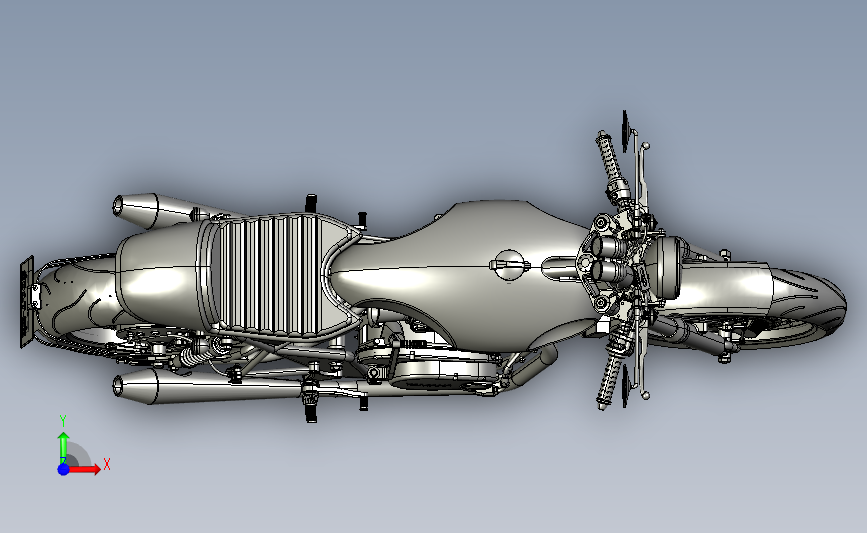The width and height of the screenshot is (867, 533).
Task: Select the round fuel cap on the tank
Action: [509, 265]
